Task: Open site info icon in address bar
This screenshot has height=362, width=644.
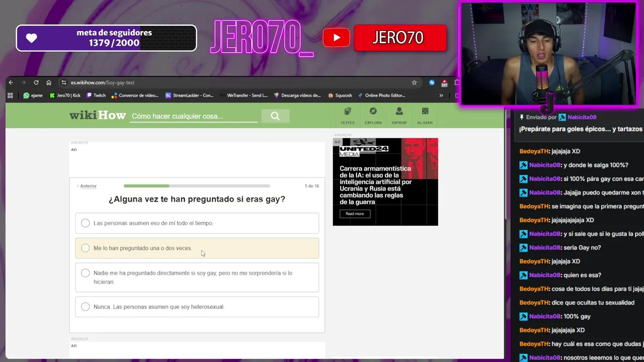Action: pos(64,82)
